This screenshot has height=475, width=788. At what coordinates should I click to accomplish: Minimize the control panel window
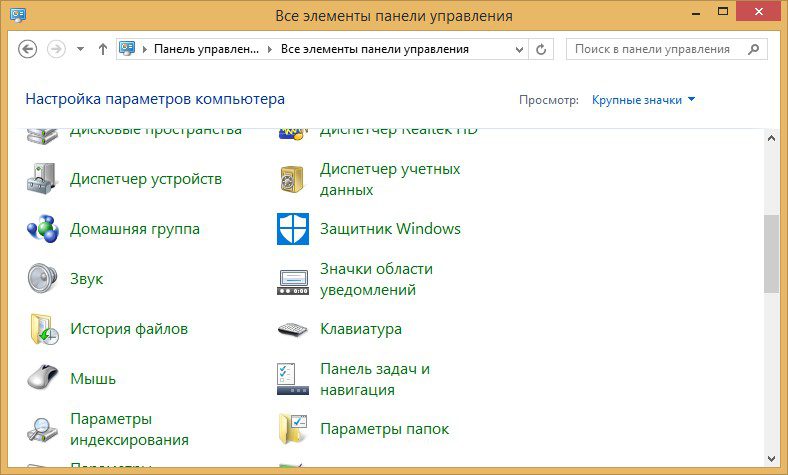696,13
